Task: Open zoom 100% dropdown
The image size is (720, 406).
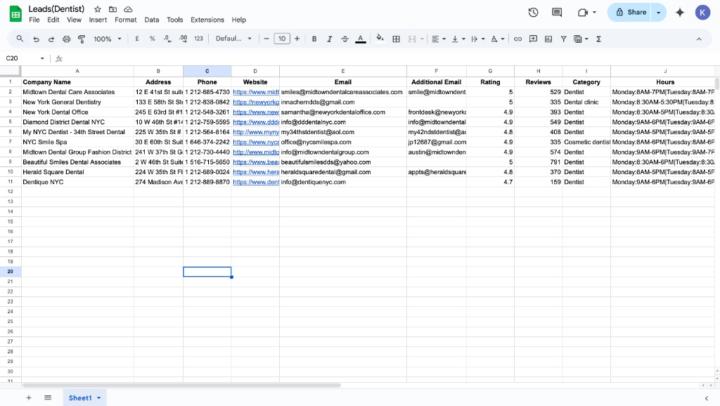Action: (107, 39)
